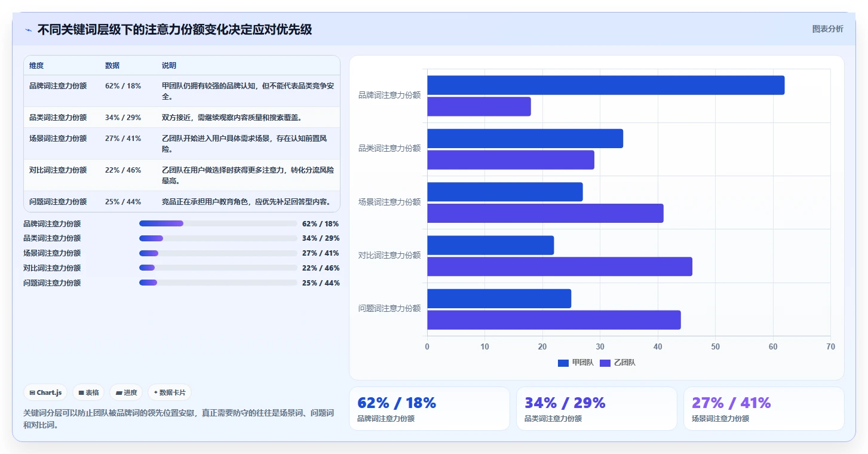868x454 pixels.
Task: Click the page title 不同关键词层级下的注意力份额变化决定应对优先级
Action: (x=174, y=29)
